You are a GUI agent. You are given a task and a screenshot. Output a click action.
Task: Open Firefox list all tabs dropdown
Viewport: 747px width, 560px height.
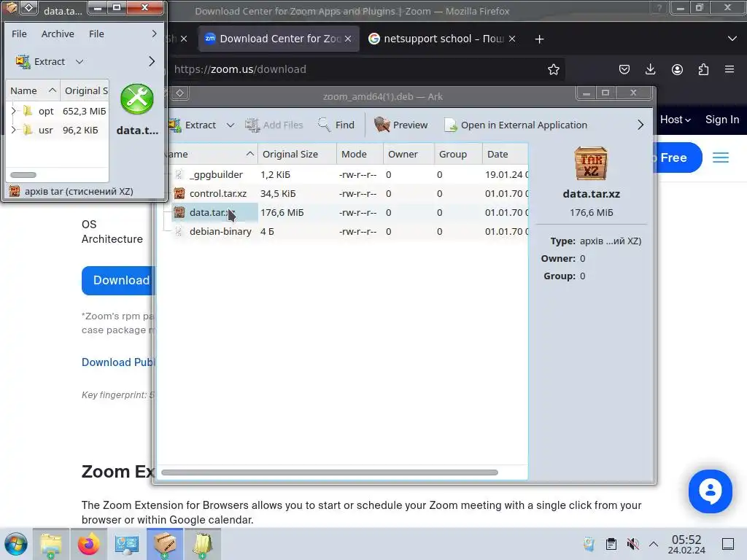click(732, 39)
